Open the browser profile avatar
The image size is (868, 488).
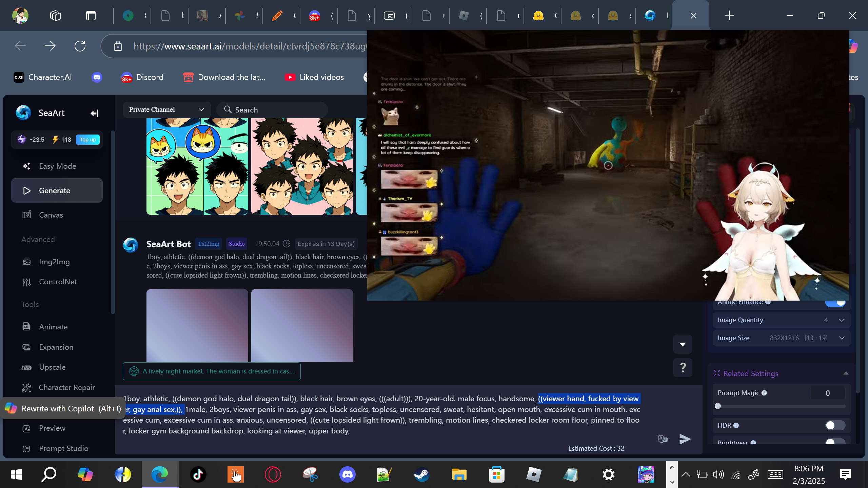pos(20,16)
